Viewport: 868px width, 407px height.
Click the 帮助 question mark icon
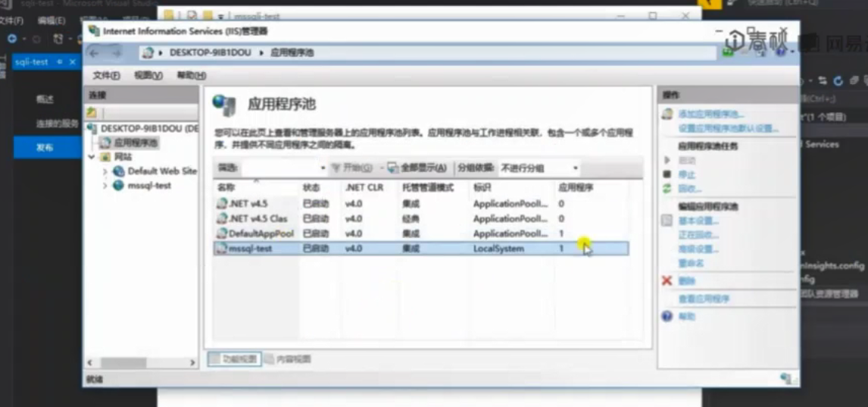pos(667,316)
